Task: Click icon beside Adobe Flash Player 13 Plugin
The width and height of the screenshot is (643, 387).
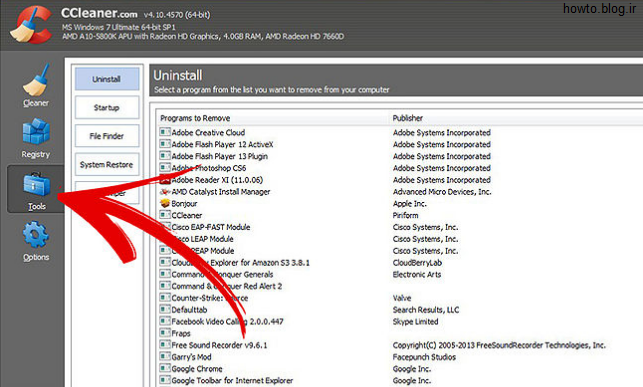Action: [165, 156]
